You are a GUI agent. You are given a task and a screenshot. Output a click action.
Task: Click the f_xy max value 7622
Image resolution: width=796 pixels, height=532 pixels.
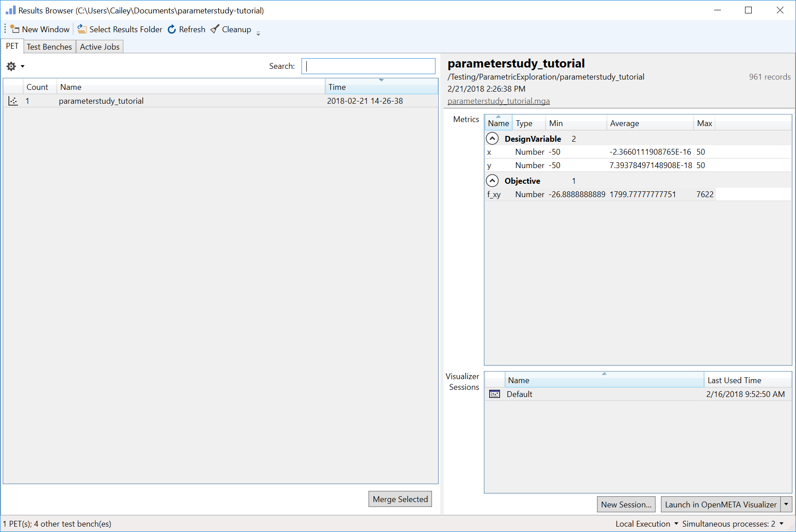pyautogui.click(x=705, y=194)
